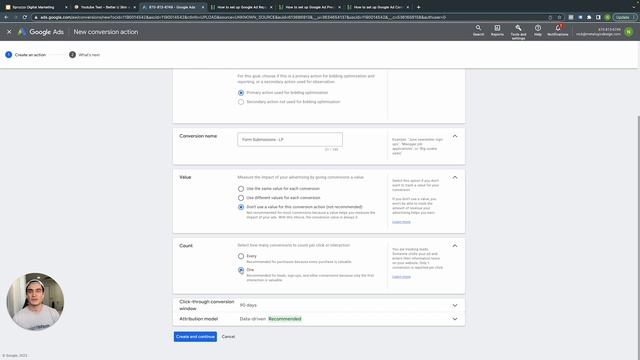Click Create and continue button

click(195, 337)
